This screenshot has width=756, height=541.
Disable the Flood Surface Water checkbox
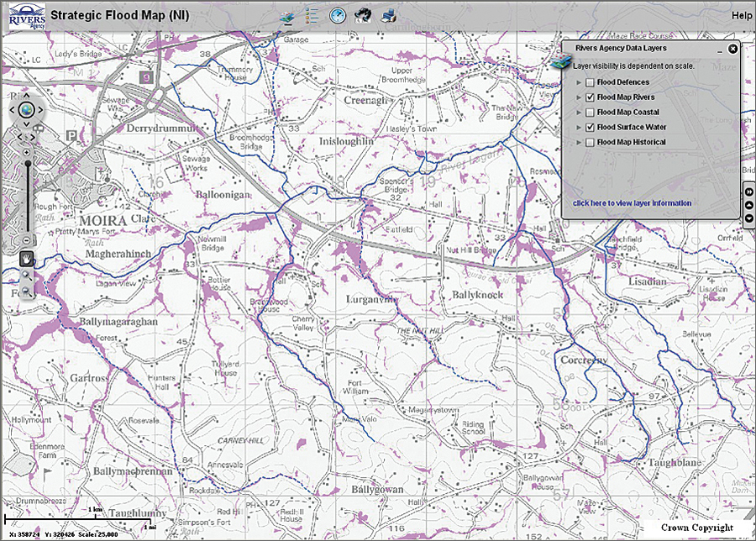[x=590, y=128]
